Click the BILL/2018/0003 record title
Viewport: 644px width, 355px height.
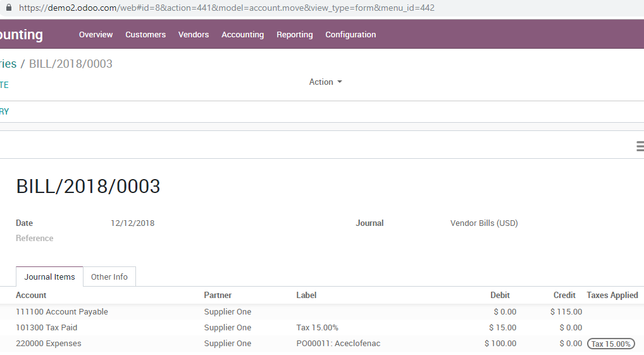point(88,186)
